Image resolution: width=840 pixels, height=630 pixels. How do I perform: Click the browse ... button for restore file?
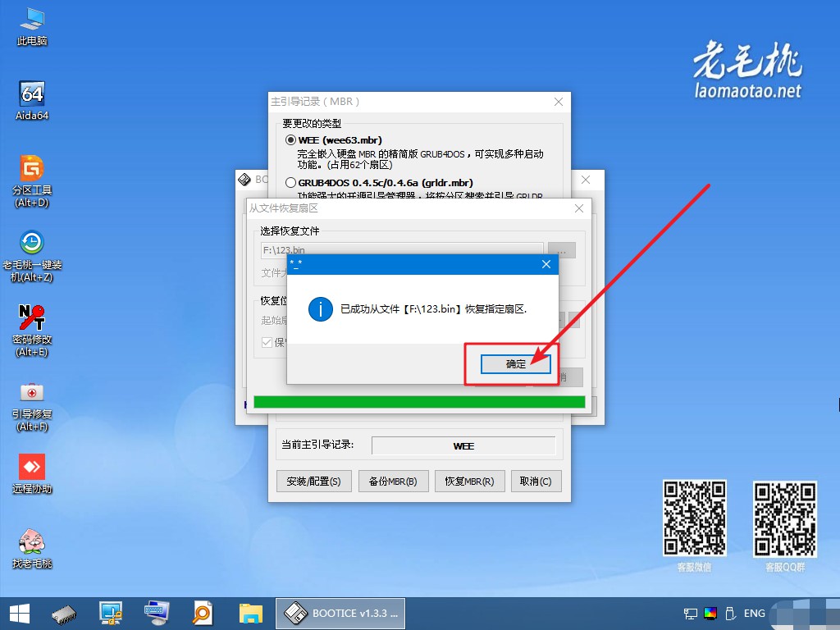click(x=562, y=250)
